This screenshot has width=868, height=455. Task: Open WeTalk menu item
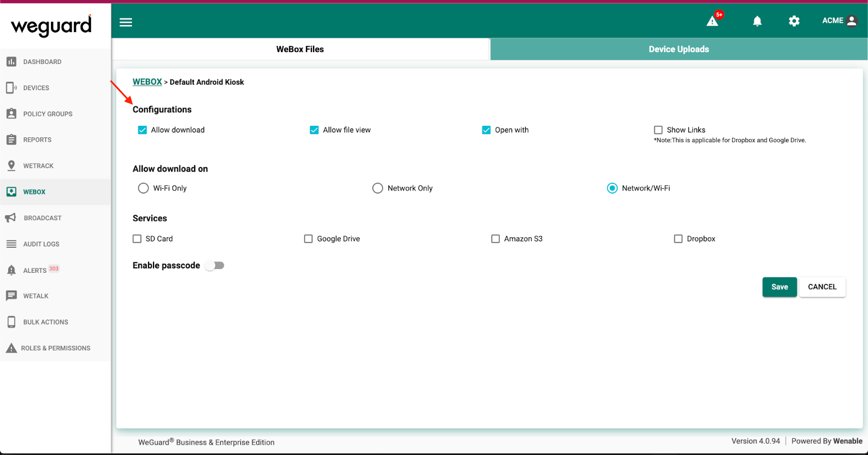pos(55,296)
